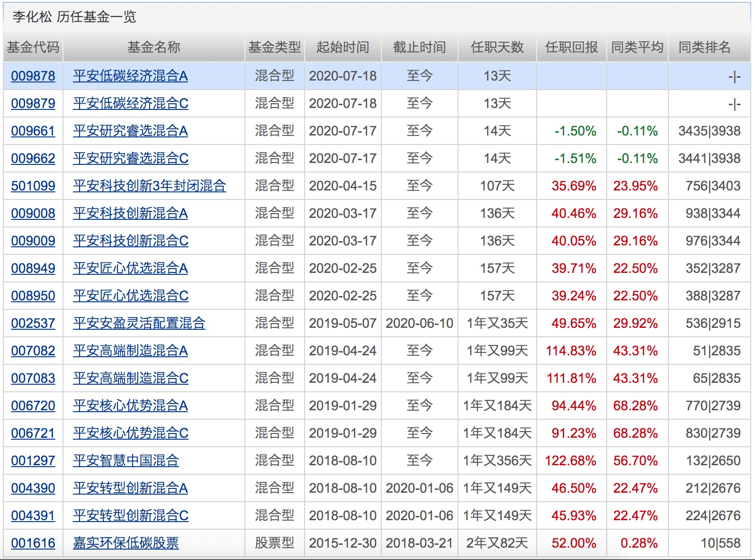Viewport: 755px width, 560px height.
Task: Open fund code link 004391
Action: (x=33, y=515)
